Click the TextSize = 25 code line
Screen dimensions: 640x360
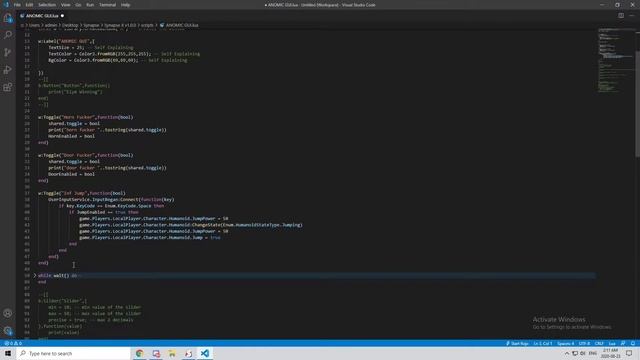click(90, 48)
